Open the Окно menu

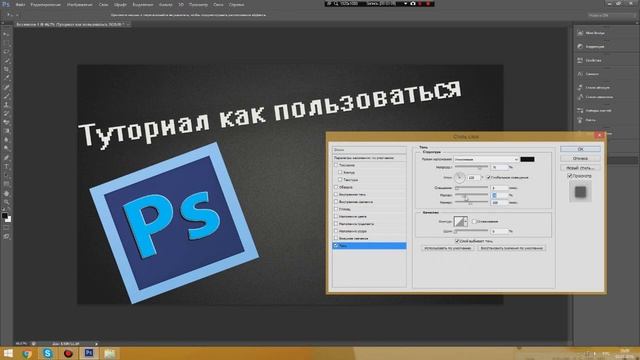tap(218, 4)
